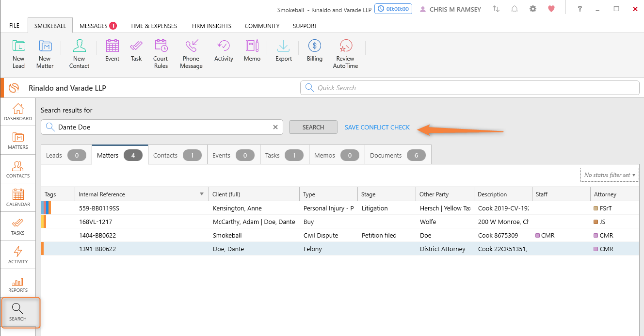Add a New Contact from the ribbon
This screenshot has width=644, height=336.
click(x=79, y=54)
